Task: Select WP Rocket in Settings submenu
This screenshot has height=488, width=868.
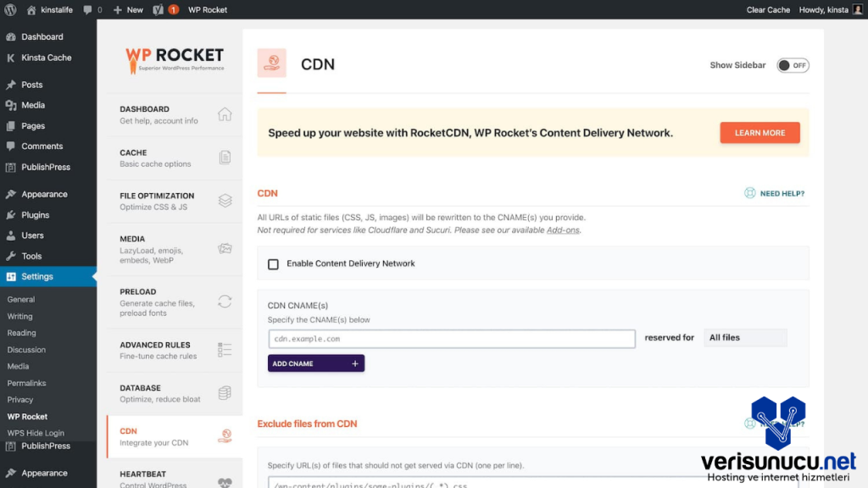Action: point(27,417)
